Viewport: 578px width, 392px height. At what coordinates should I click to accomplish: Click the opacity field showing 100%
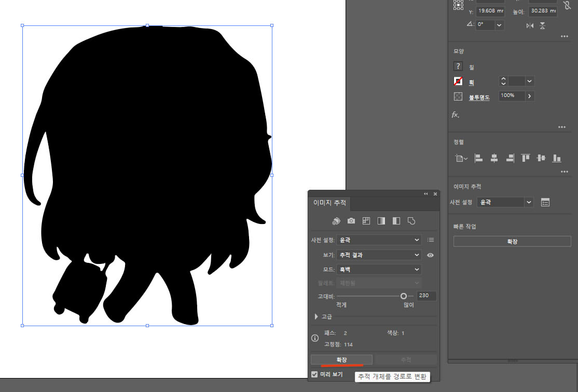[512, 96]
